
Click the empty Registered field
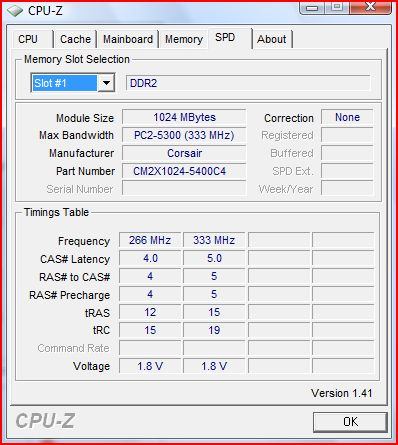point(347,135)
